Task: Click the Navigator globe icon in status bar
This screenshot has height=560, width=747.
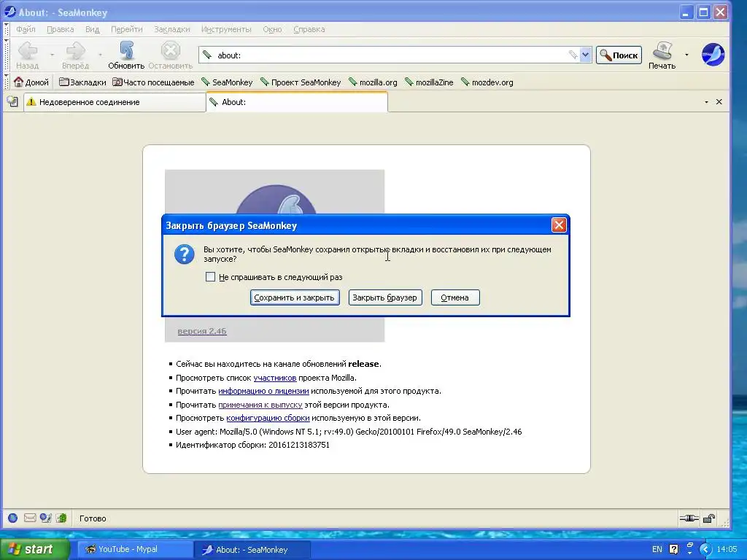Action: click(x=13, y=518)
